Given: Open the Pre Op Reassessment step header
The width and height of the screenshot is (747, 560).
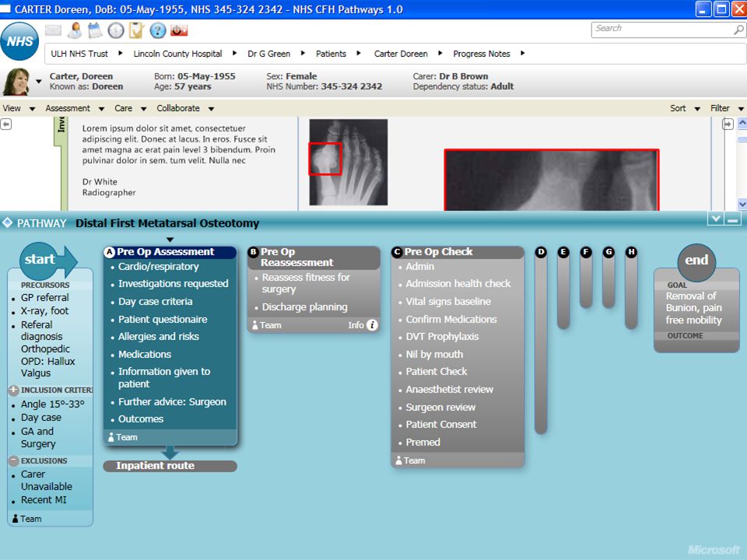Looking at the screenshot, I should click(x=314, y=257).
